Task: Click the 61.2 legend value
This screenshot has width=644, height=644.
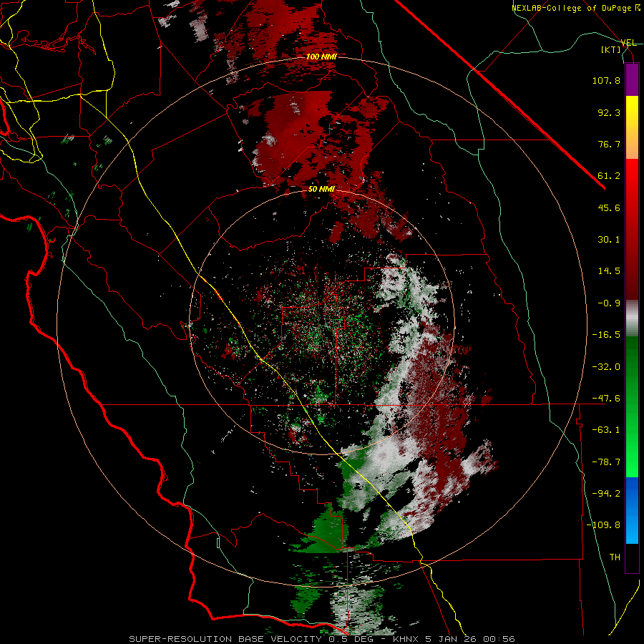Action: click(x=609, y=176)
